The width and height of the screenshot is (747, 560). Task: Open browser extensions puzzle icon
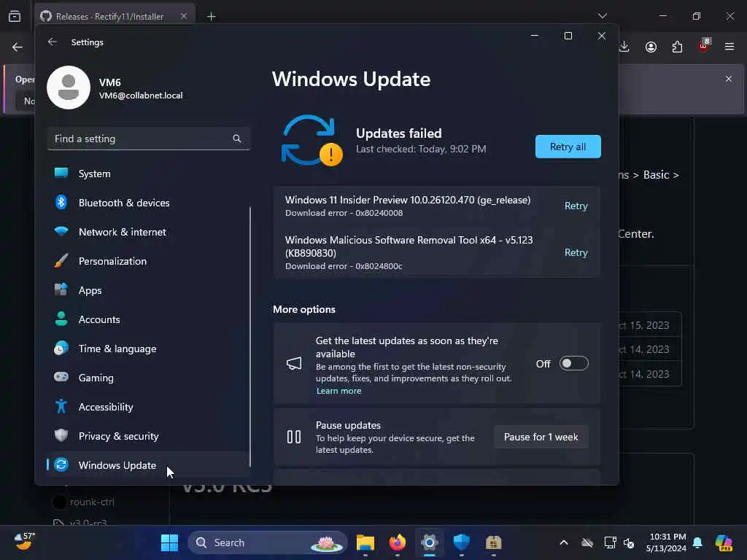[x=677, y=47]
